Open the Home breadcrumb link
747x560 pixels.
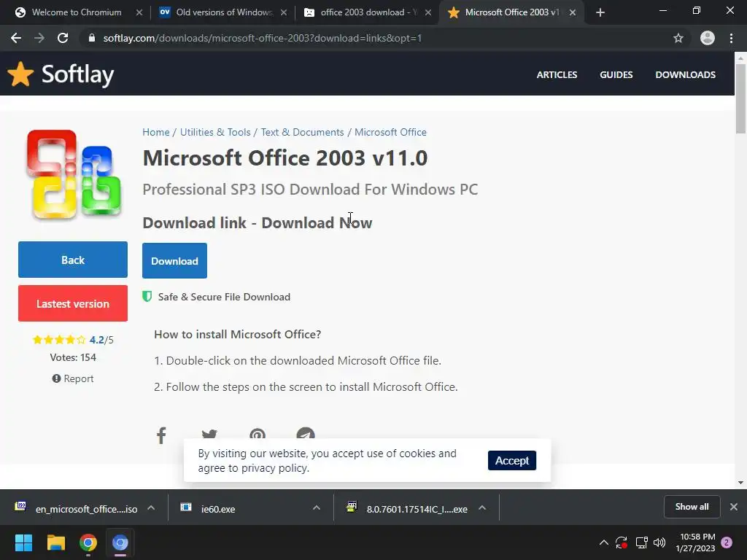point(156,133)
